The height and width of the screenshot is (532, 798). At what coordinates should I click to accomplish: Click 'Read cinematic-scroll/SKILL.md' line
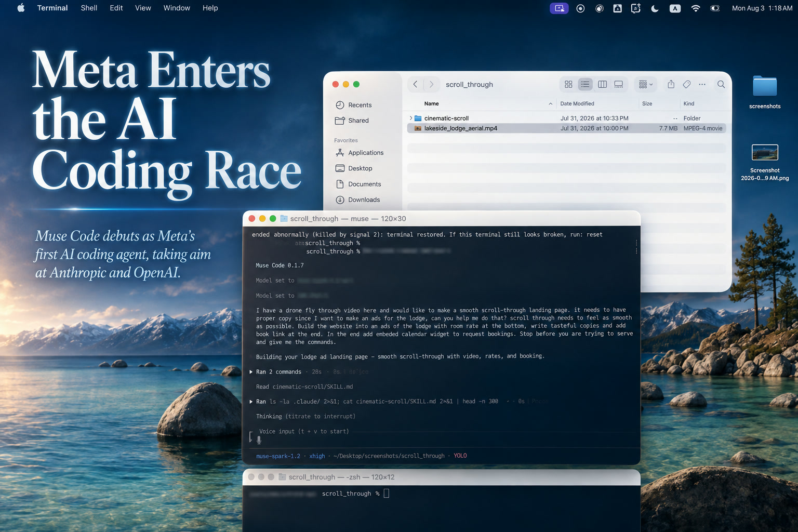[304, 387]
